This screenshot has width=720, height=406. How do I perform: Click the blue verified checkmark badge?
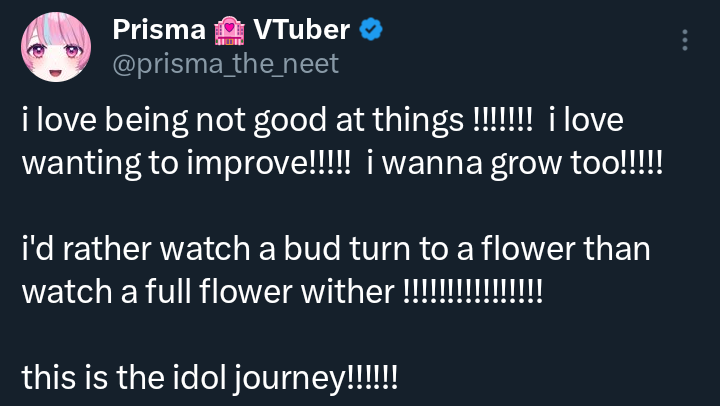coord(370,31)
